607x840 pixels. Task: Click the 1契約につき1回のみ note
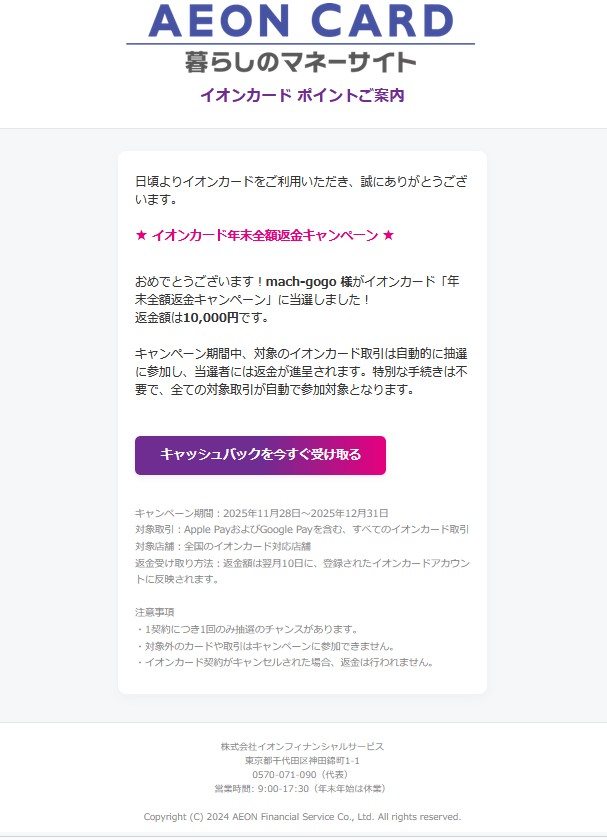click(x=247, y=629)
